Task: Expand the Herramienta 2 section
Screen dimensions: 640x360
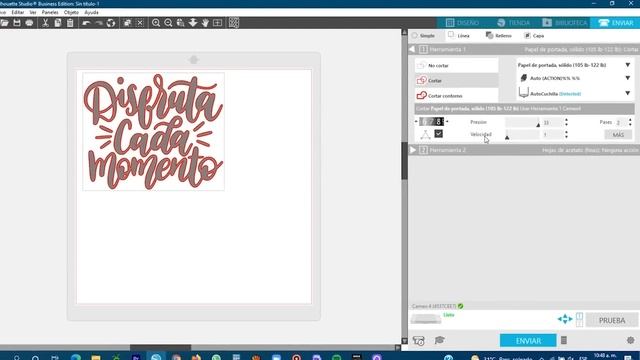Action: (x=413, y=150)
